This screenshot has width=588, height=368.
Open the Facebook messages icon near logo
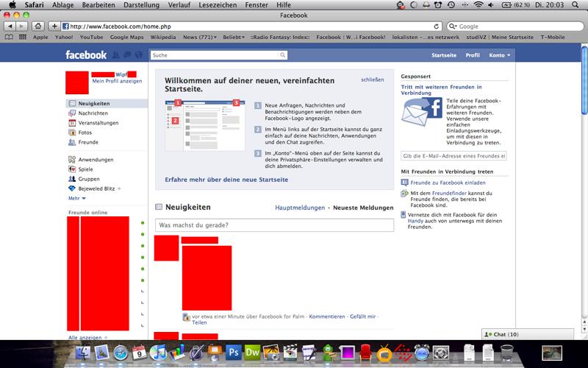pos(127,54)
